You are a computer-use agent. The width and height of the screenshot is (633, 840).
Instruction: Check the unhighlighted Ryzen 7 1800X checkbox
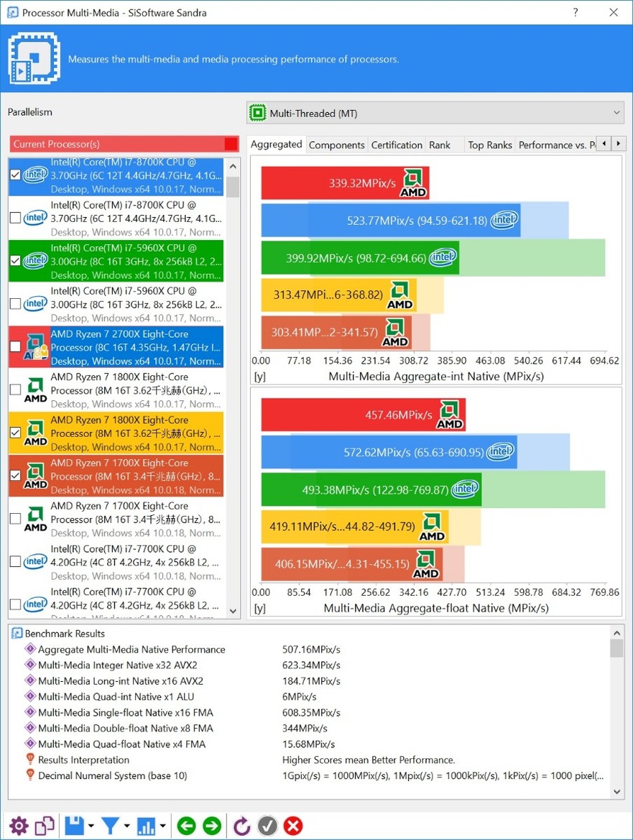click(16, 389)
